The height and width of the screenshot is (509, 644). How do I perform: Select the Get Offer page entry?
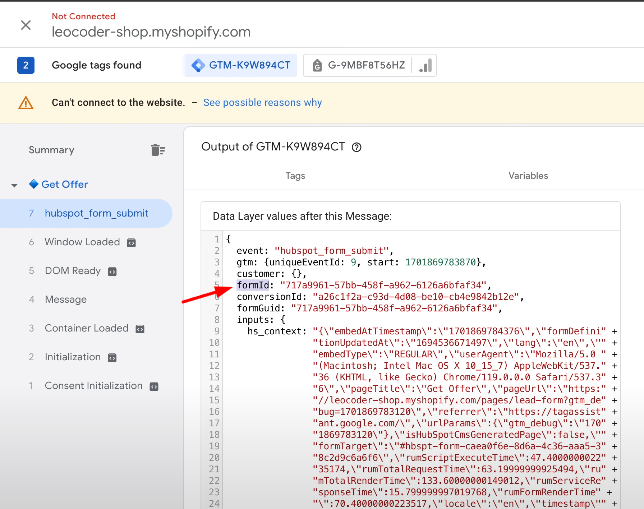click(x=64, y=184)
